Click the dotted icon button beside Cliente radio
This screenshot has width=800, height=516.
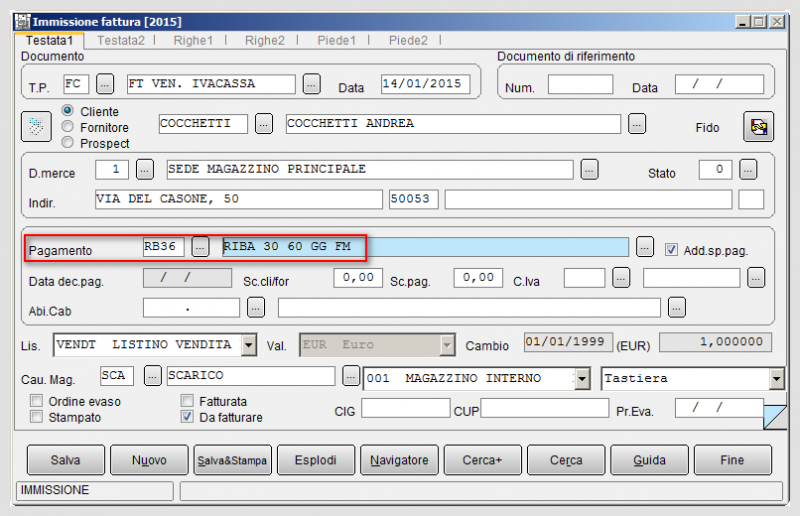pos(36,127)
